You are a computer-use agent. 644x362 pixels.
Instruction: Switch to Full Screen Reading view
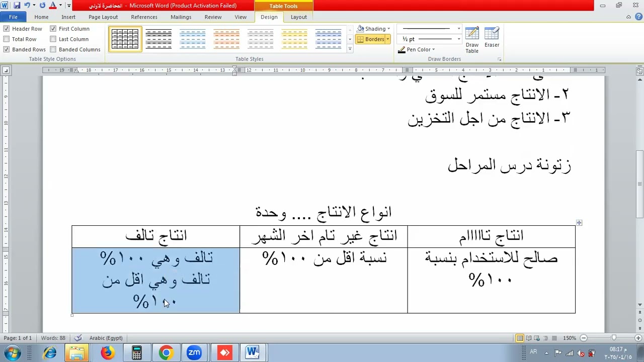click(529, 338)
